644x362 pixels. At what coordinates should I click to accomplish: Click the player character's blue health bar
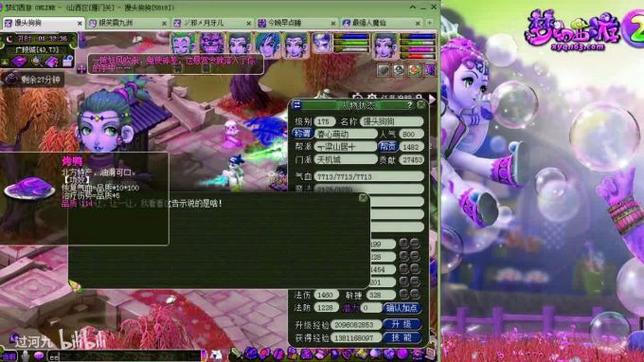tap(416, 37)
